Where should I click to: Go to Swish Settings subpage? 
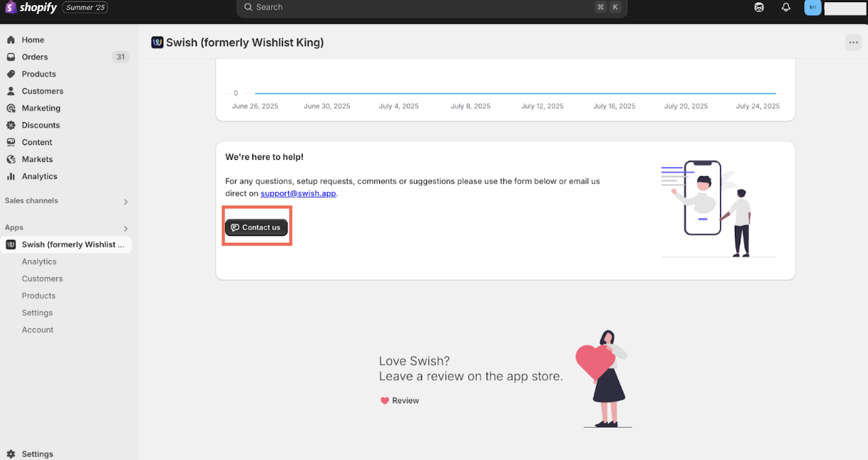pyautogui.click(x=37, y=313)
